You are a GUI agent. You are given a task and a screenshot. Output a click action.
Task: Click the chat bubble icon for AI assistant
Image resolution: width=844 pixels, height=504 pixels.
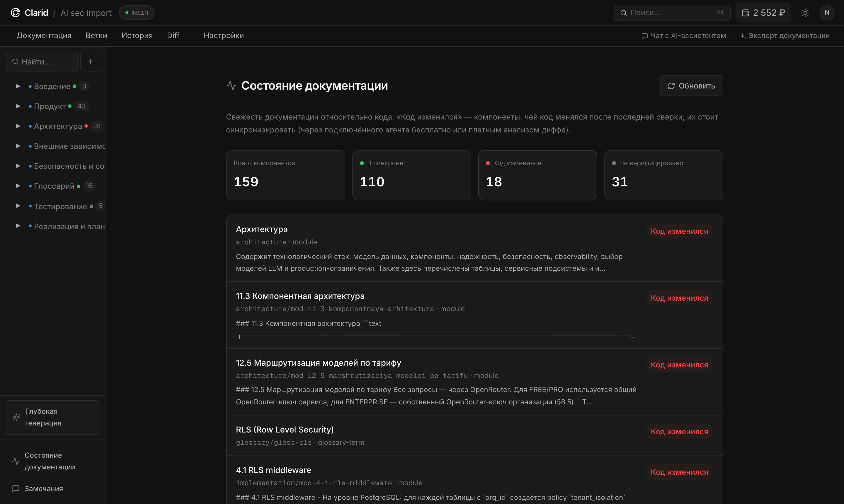click(644, 36)
